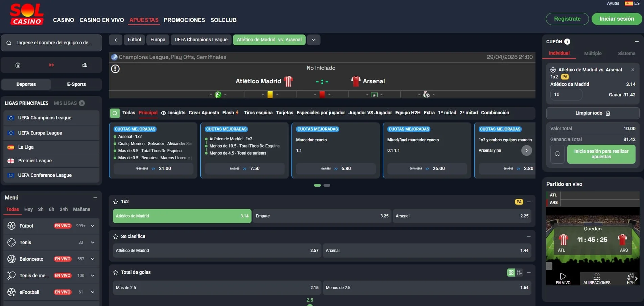Click Inicia sesión para realizar apuestas
The height and width of the screenshot is (306, 644).
click(x=601, y=154)
